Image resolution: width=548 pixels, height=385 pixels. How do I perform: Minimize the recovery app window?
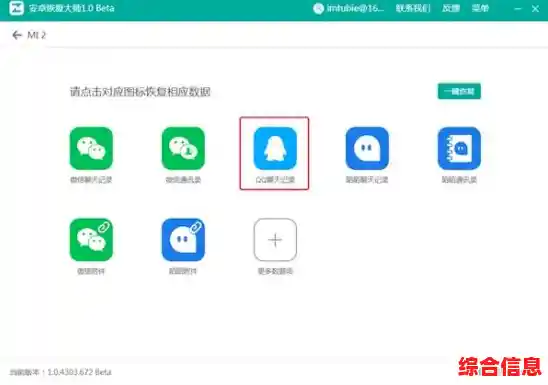[518, 8]
